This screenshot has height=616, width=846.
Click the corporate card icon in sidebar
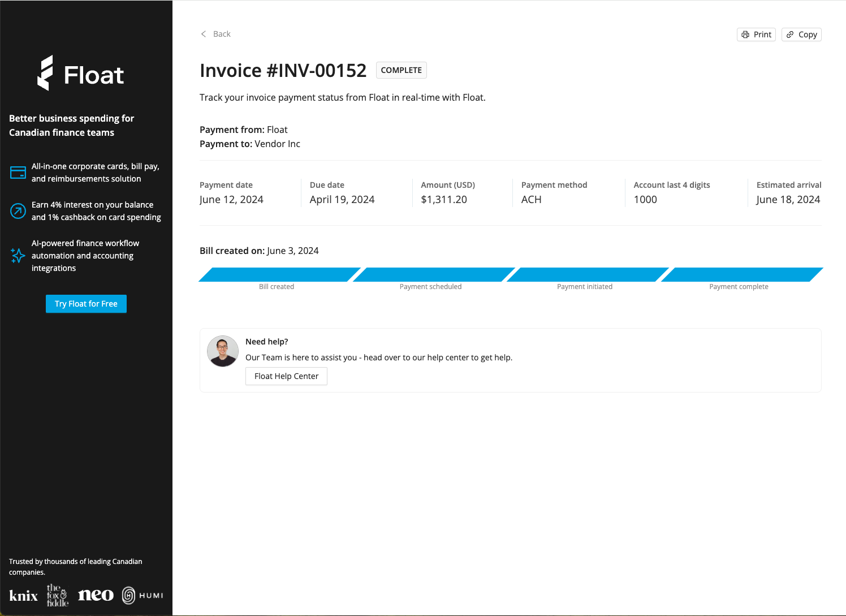point(18,173)
